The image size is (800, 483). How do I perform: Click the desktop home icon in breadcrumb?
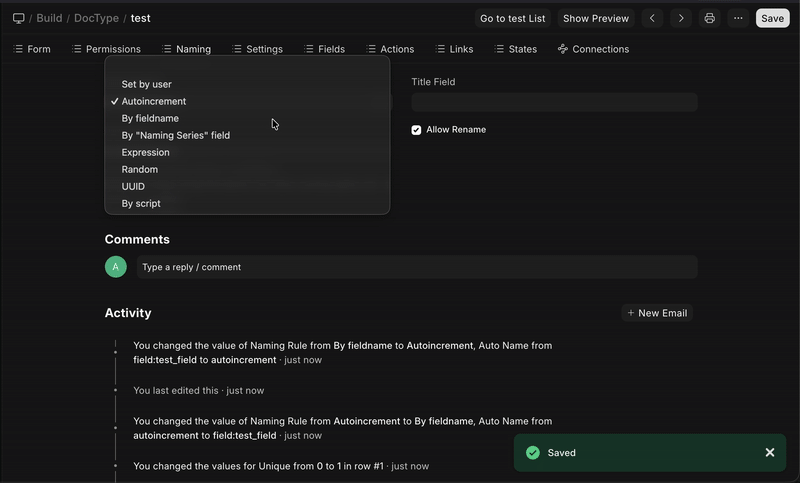19,18
